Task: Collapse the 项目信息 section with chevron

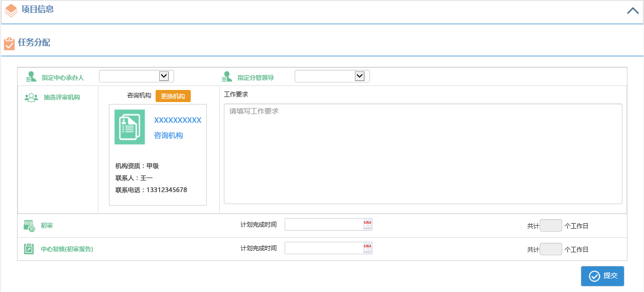Action: [632, 11]
